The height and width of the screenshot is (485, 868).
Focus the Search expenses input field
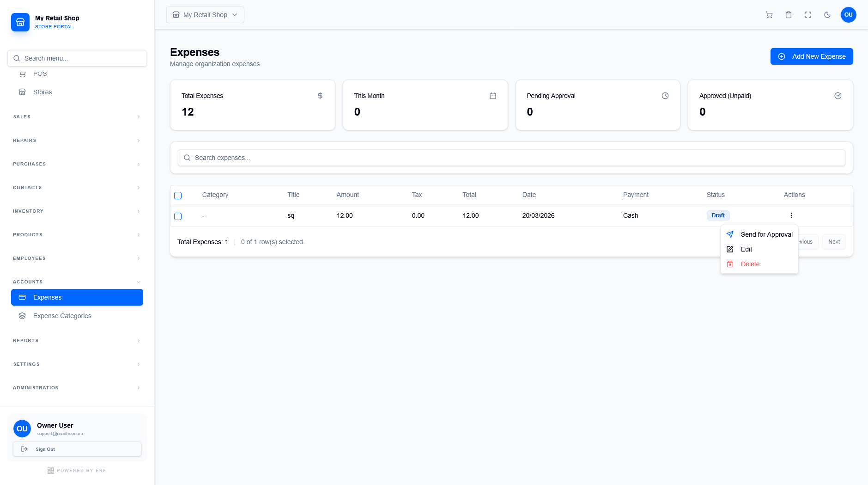pyautogui.click(x=511, y=158)
